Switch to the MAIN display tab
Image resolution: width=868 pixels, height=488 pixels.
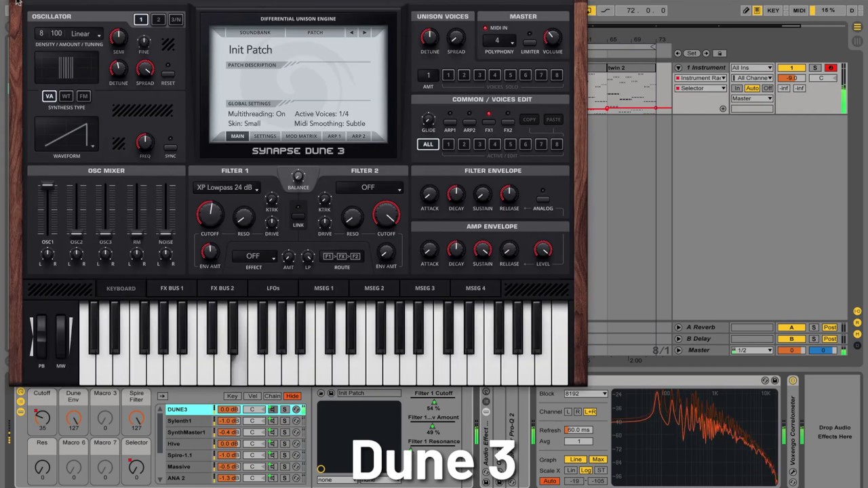[x=237, y=136]
